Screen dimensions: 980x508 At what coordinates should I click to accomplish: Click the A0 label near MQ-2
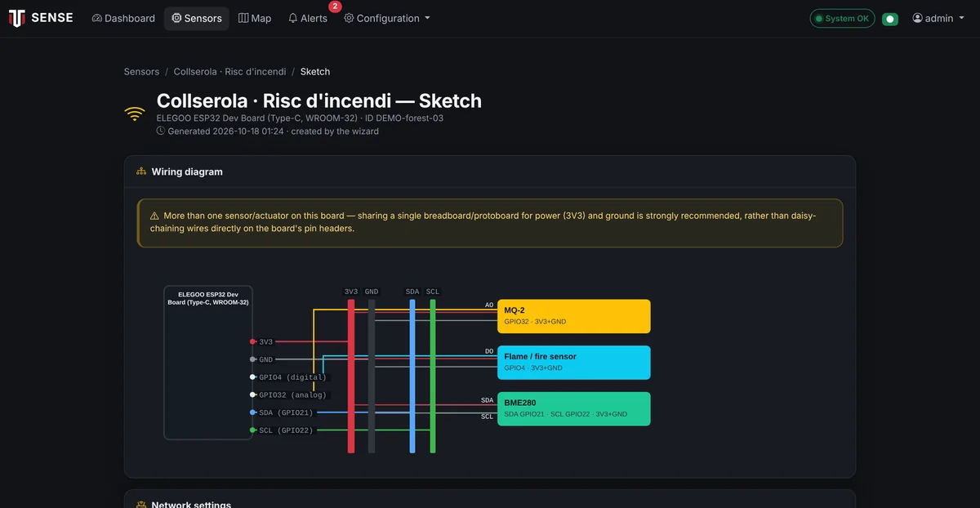click(x=489, y=305)
